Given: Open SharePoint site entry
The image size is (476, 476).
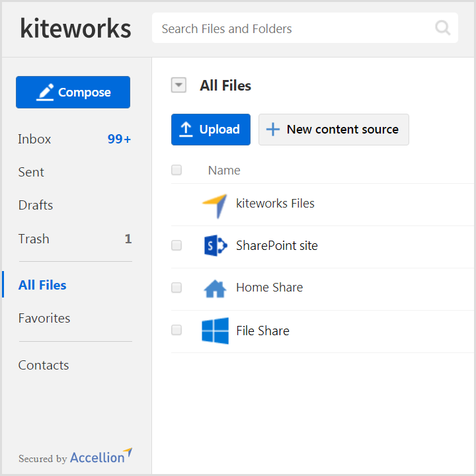Looking at the screenshot, I should pyautogui.click(x=277, y=245).
